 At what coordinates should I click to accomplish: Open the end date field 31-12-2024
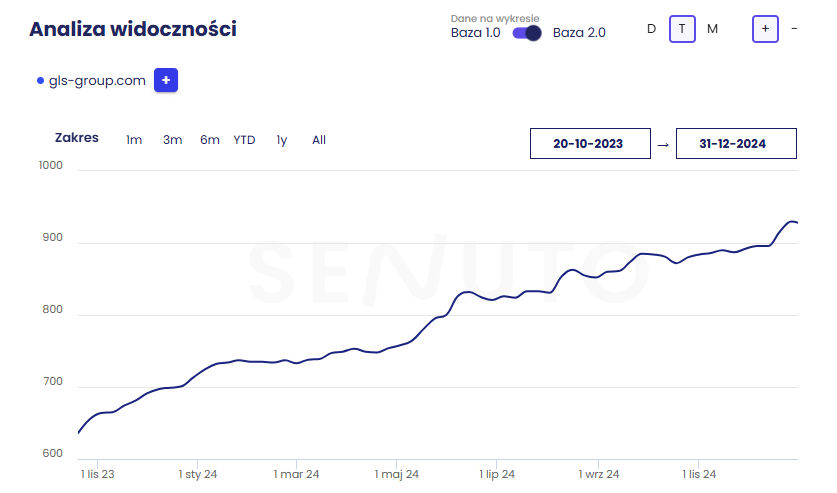[736, 144]
